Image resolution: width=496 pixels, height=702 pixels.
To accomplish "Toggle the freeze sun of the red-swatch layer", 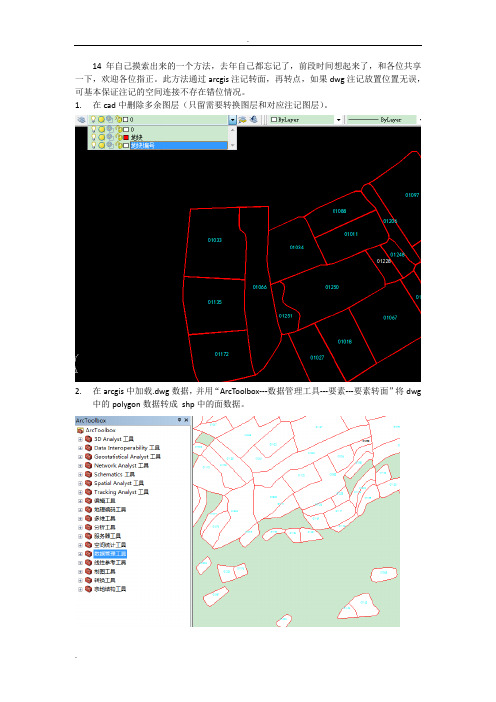I will click(x=101, y=137).
